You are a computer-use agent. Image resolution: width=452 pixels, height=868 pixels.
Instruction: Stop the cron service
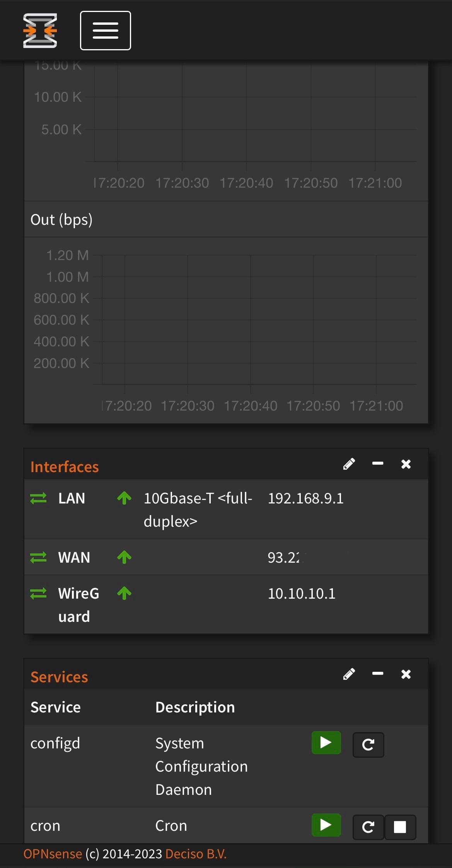click(400, 827)
